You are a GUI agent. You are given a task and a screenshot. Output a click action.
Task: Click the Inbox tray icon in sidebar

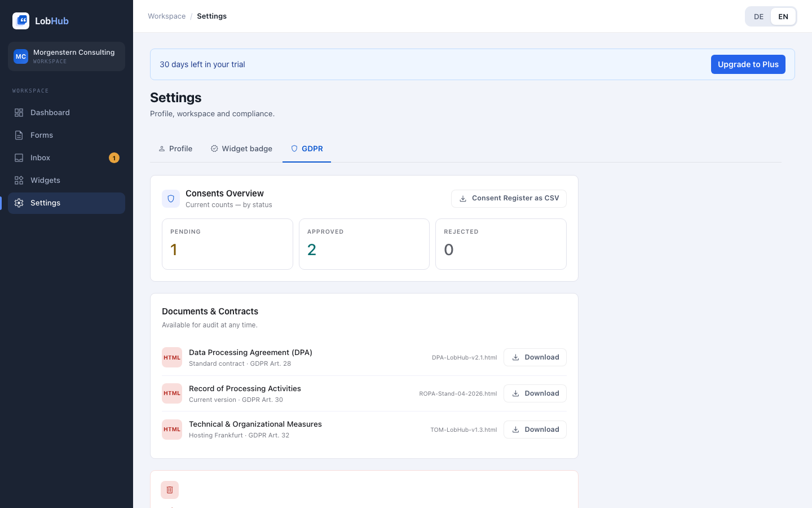[19, 158]
